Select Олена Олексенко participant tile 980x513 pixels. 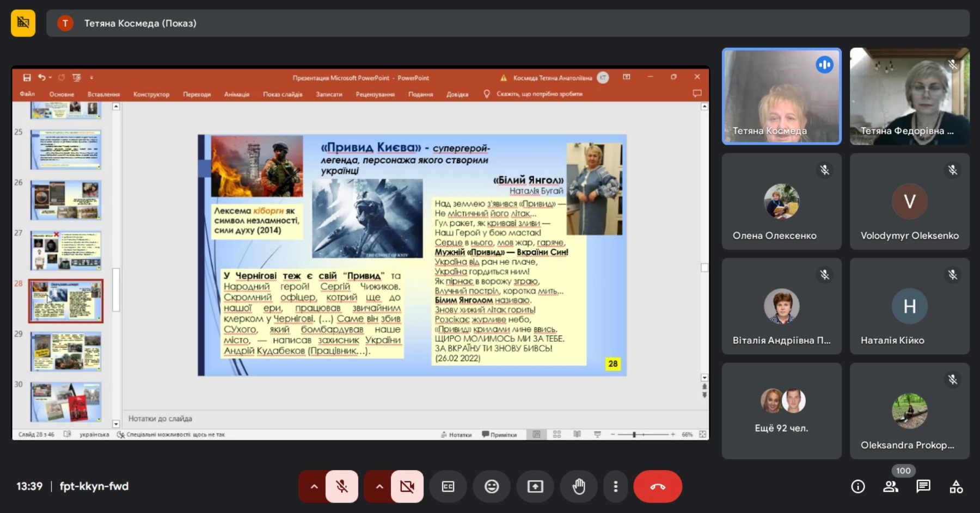coord(782,201)
